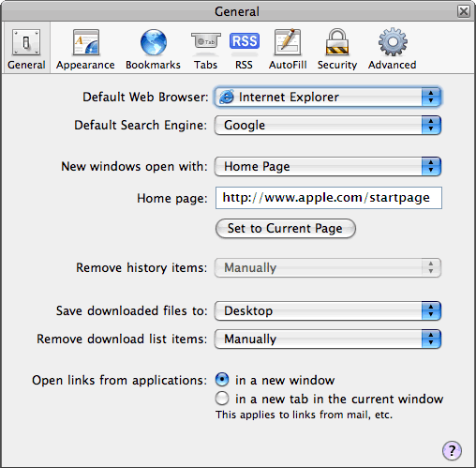Close the General preferences window
This screenshot has height=468, width=476.
464,11
